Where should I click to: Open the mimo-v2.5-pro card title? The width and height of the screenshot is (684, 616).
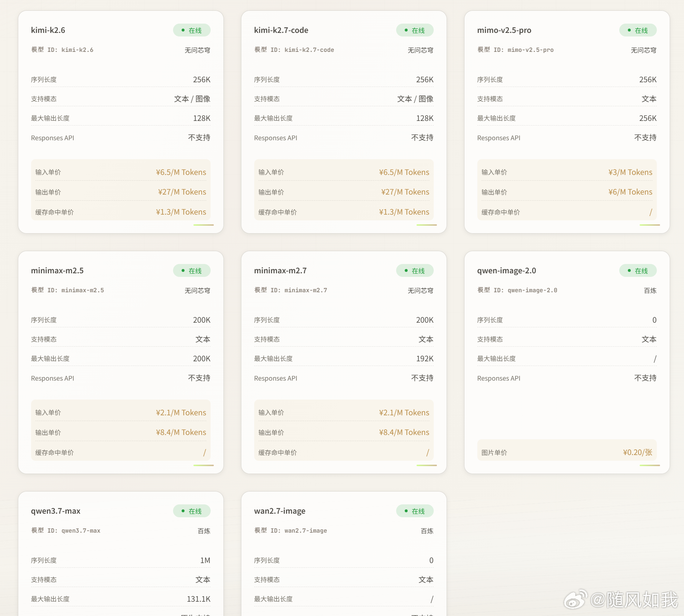[504, 30]
